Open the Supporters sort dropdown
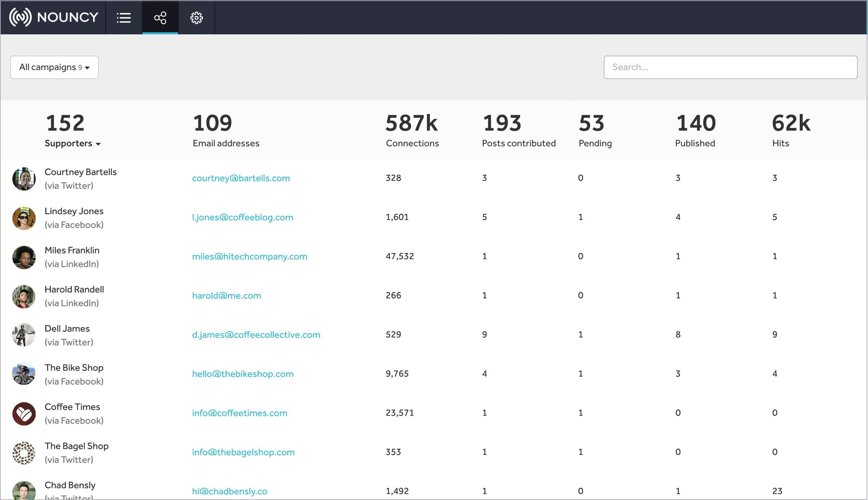Image resolution: width=868 pixels, height=500 pixels. (72, 144)
